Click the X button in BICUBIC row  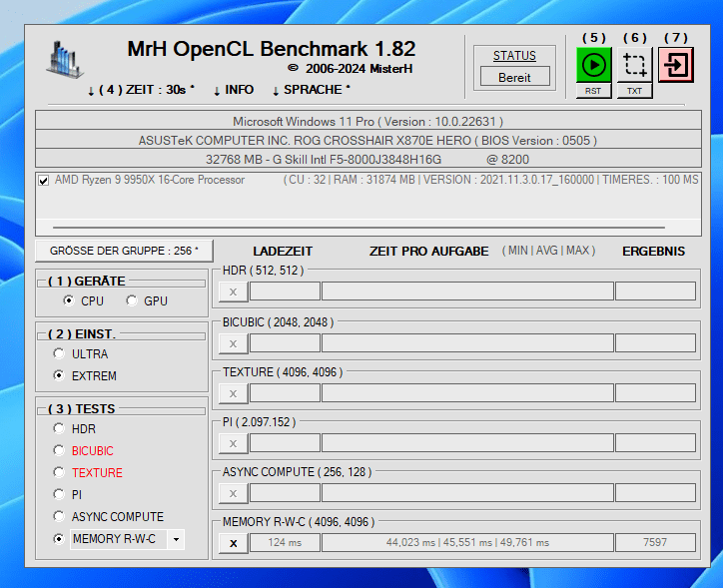tap(234, 343)
